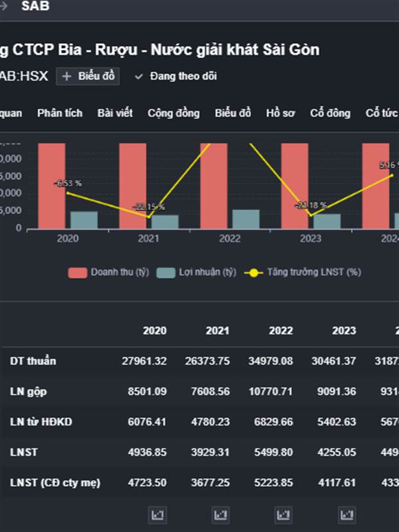399x532 pixels.
Task: Click LN gộp value 8501.09
Action: pyautogui.click(x=147, y=392)
